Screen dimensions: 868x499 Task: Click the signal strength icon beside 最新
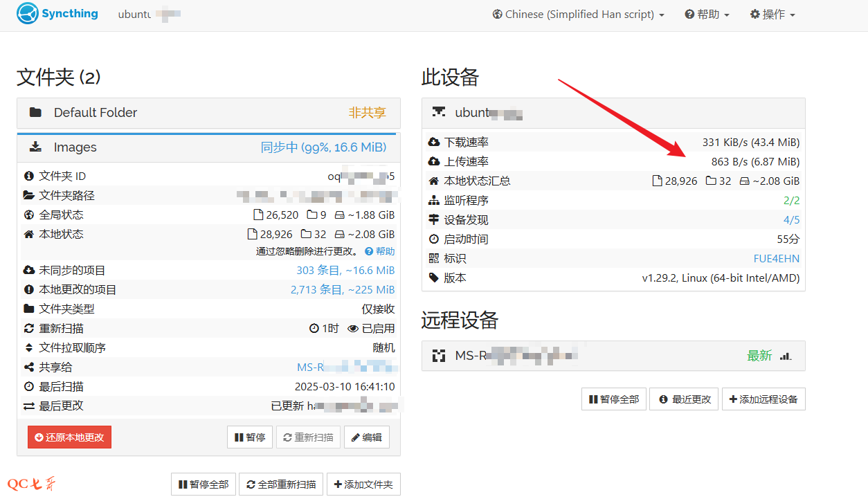click(x=785, y=356)
